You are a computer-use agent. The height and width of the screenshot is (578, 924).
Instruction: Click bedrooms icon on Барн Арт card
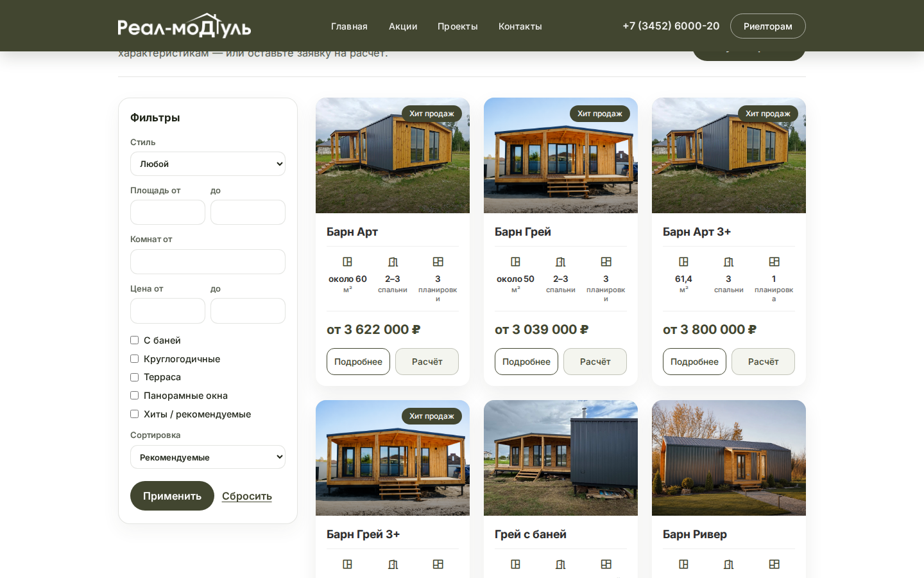[x=393, y=262]
